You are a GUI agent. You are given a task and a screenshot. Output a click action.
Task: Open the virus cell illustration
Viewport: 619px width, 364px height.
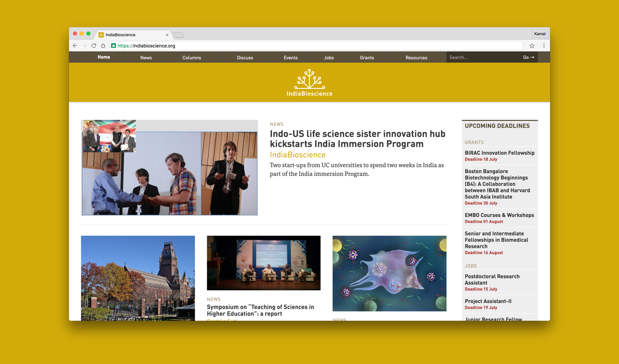(389, 273)
